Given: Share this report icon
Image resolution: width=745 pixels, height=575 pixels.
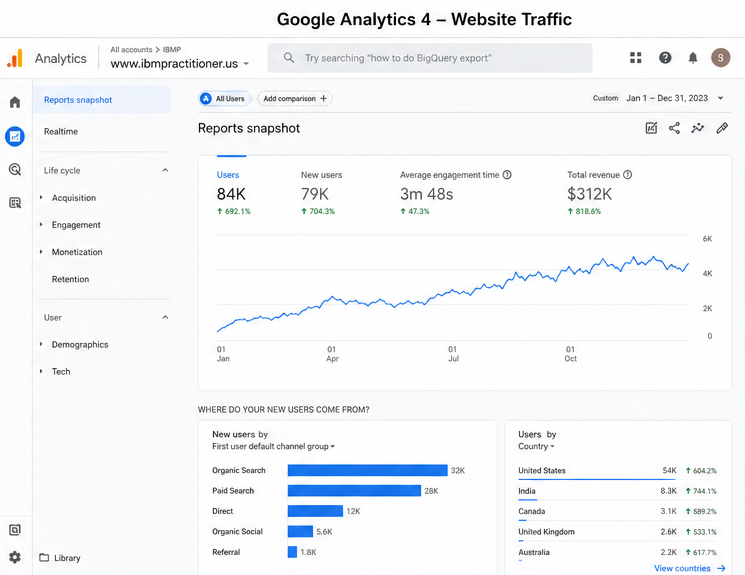Looking at the screenshot, I should click(674, 128).
